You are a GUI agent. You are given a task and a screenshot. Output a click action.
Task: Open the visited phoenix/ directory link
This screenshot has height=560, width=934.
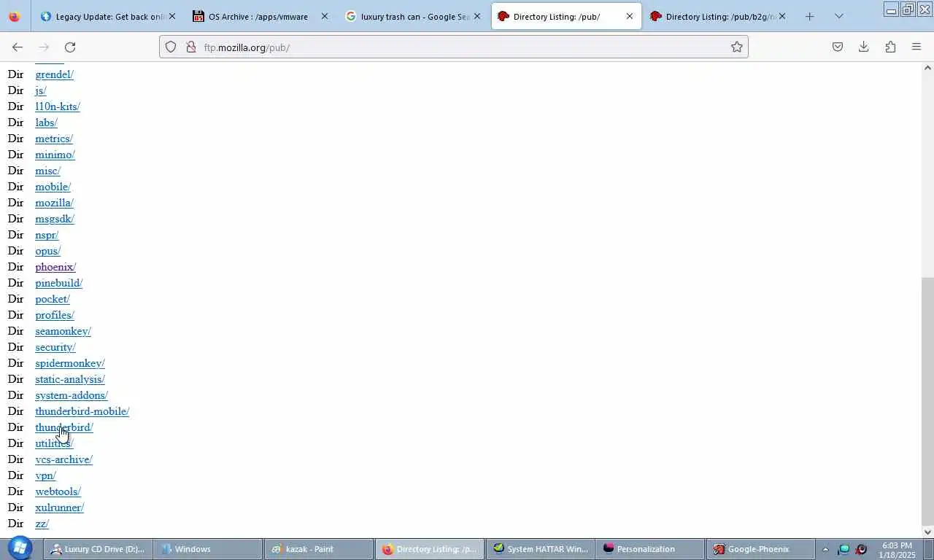coord(55,267)
